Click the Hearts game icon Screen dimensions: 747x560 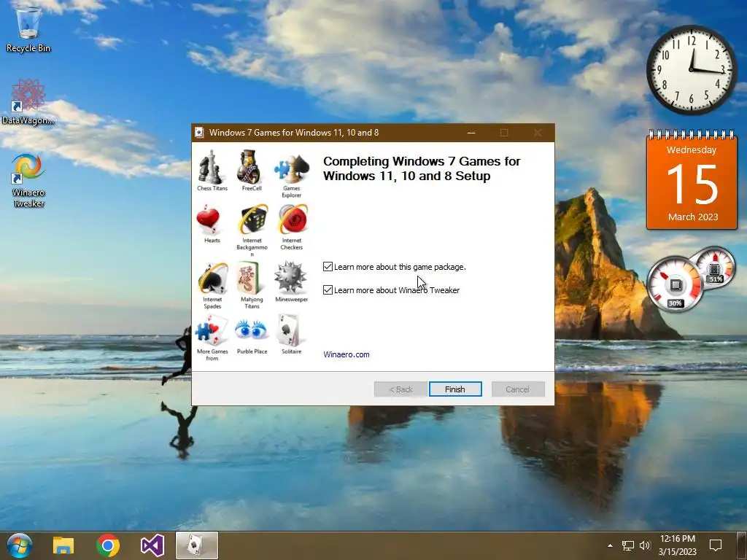pyautogui.click(x=209, y=220)
